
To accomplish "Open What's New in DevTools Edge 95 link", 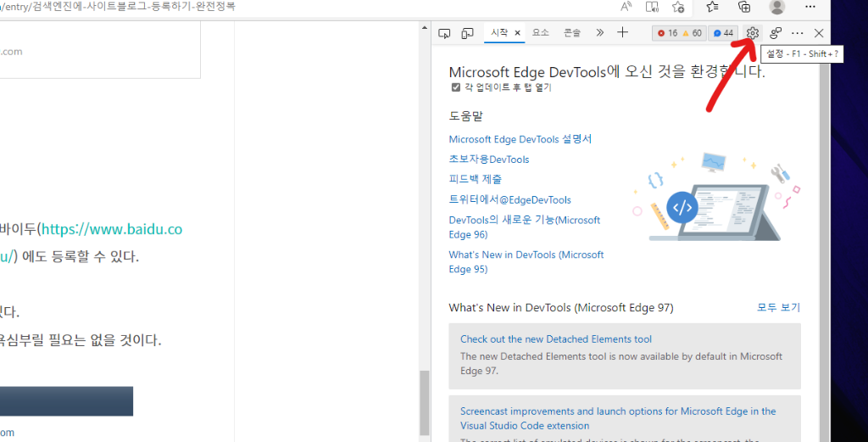I will (x=526, y=261).
